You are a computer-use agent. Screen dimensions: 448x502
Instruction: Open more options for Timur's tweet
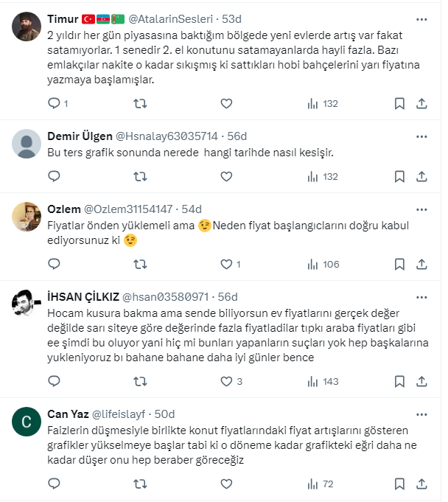coord(421,18)
